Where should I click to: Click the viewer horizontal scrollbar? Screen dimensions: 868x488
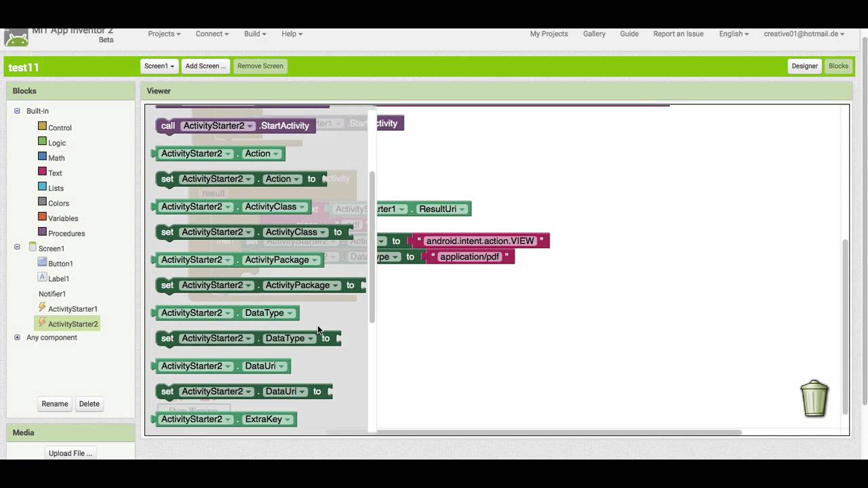(x=534, y=432)
